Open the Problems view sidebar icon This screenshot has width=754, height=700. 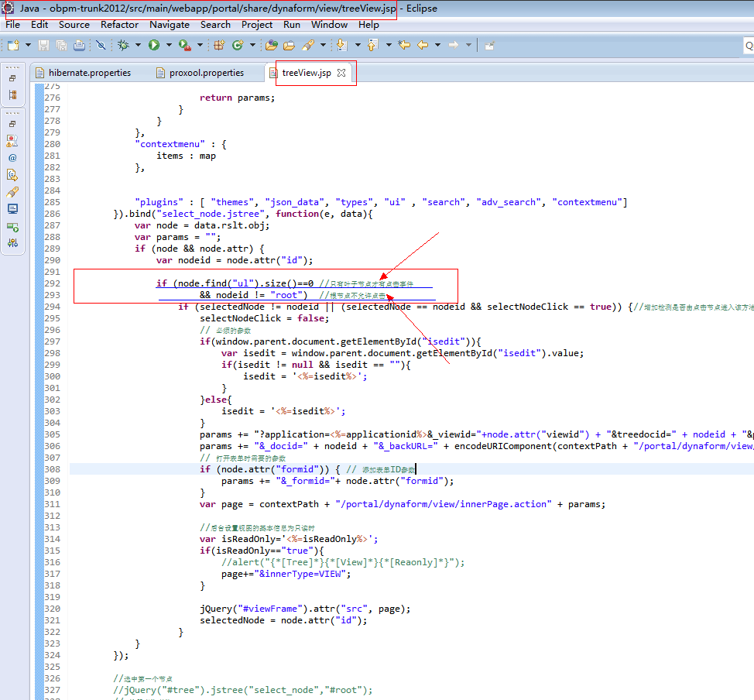pos(12,140)
